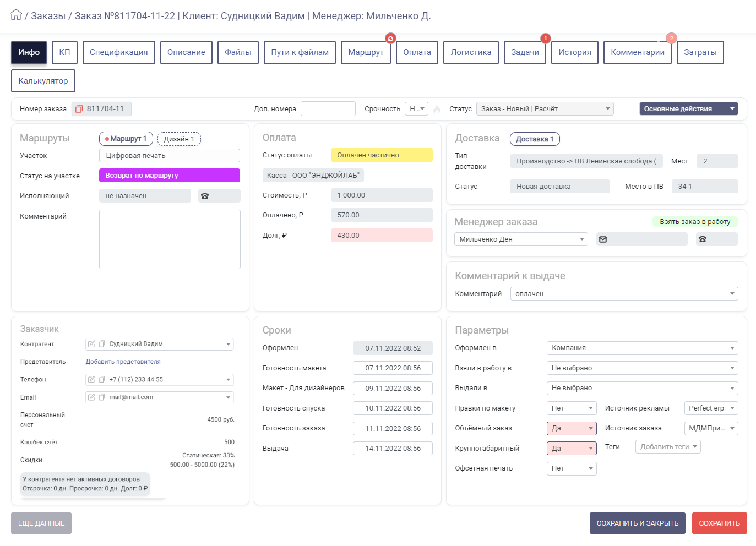Click red СОХРАНИТЬ button
The height and width of the screenshot is (546, 756).
pos(720,523)
